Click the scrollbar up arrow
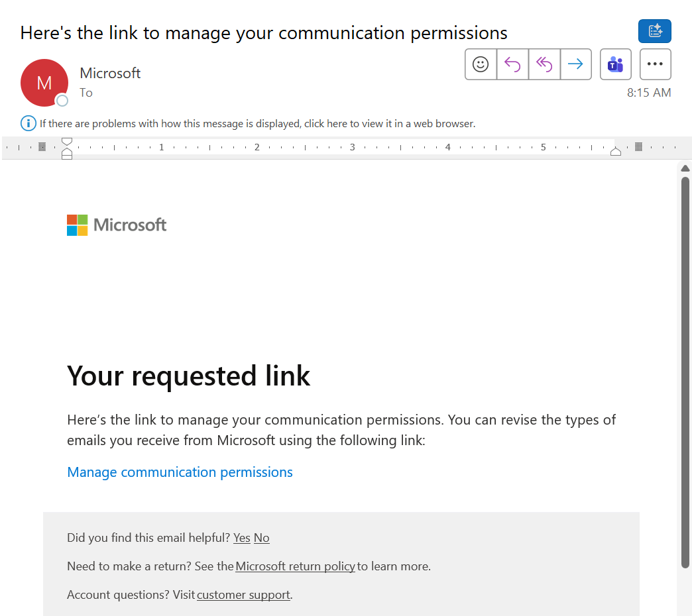This screenshot has height=616, width=692. click(x=685, y=168)
